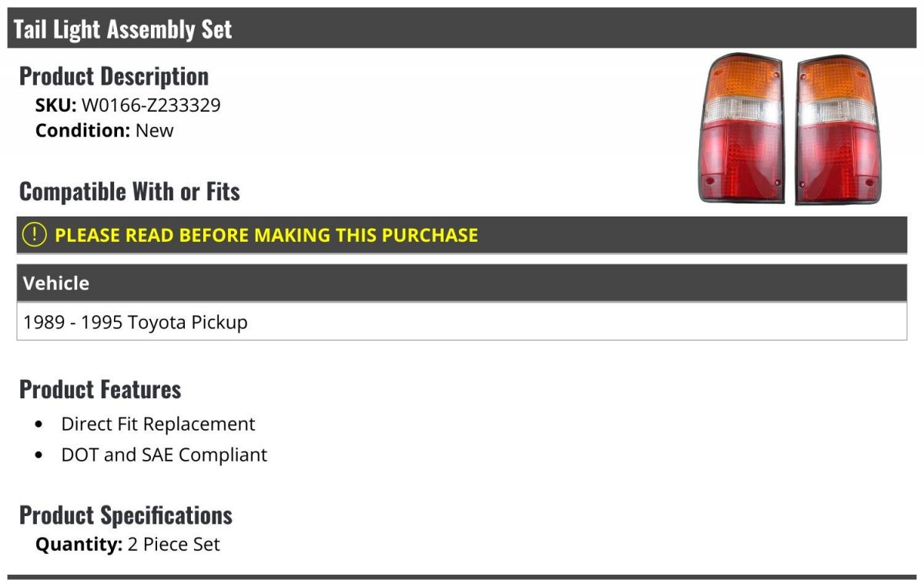
Task: Click the bold Quantity label
Action: [79, 545]
